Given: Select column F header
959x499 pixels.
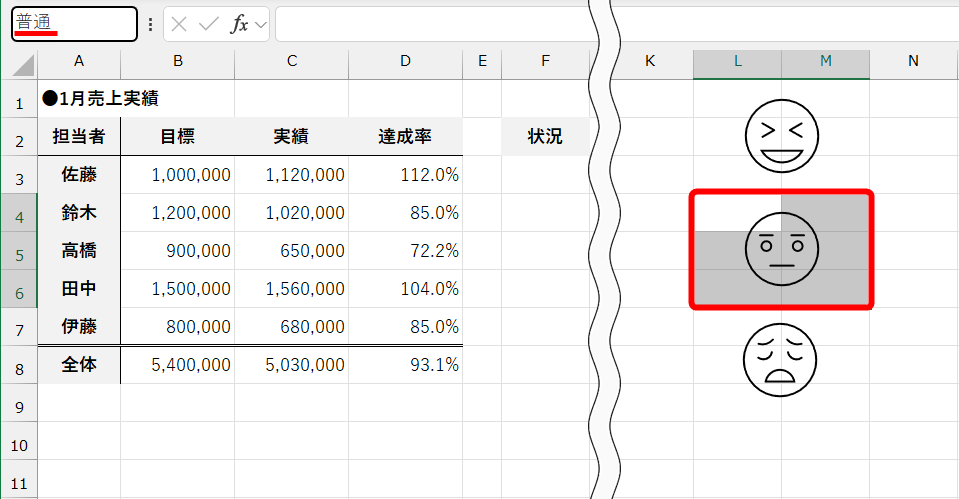Looking at the screenshot, I should (545, 61).
